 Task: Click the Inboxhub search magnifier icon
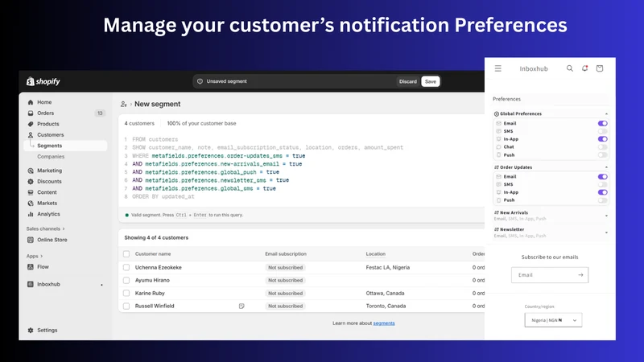point(570,68)
